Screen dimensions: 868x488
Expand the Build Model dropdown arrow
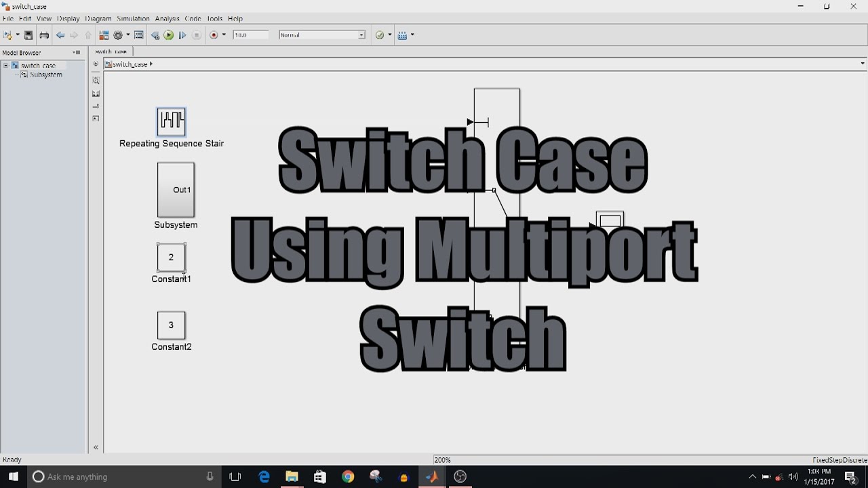point(412,35)
